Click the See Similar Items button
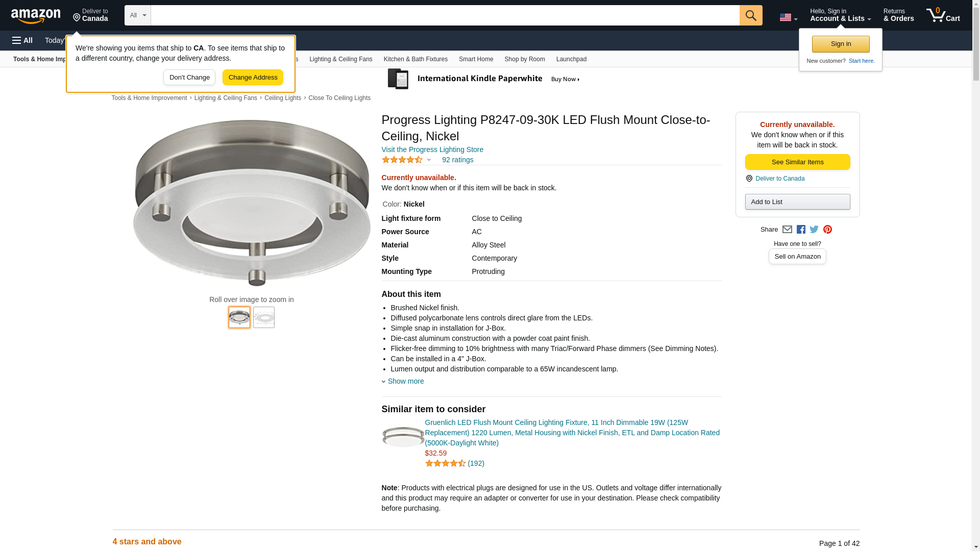This screenshot has width=980, height=551. pyautogui.click(x=797, y=162)
